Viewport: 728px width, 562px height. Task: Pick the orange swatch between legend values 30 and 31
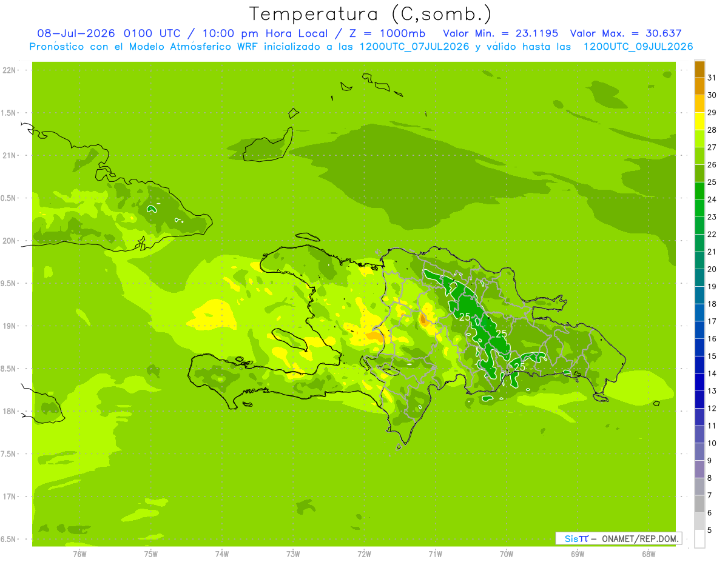pos(699,86)
